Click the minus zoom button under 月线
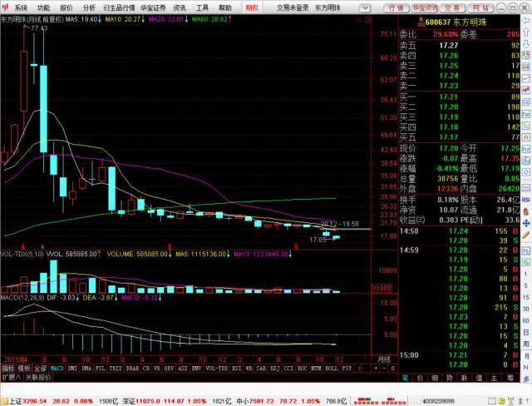 (384, 369)
